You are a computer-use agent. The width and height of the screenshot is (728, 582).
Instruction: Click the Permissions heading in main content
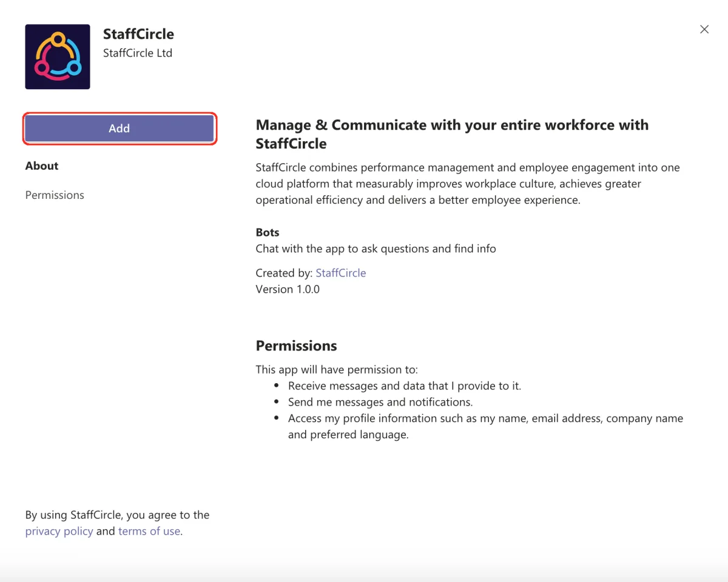coord(296,346)
